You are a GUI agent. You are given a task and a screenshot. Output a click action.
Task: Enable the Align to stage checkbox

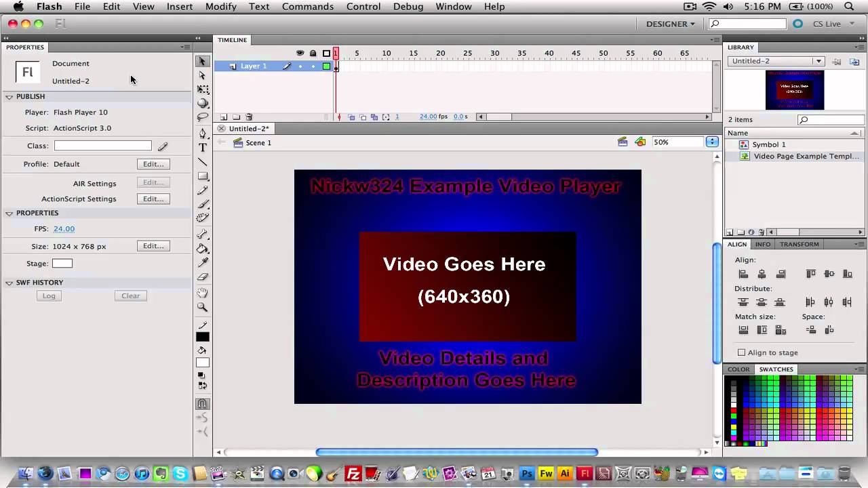(741, 352)
